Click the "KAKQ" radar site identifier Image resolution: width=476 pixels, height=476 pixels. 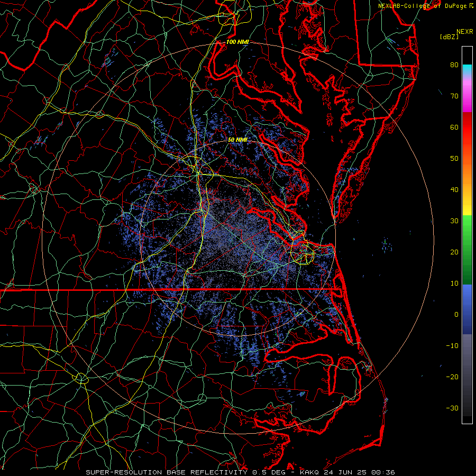coord(310,472)
